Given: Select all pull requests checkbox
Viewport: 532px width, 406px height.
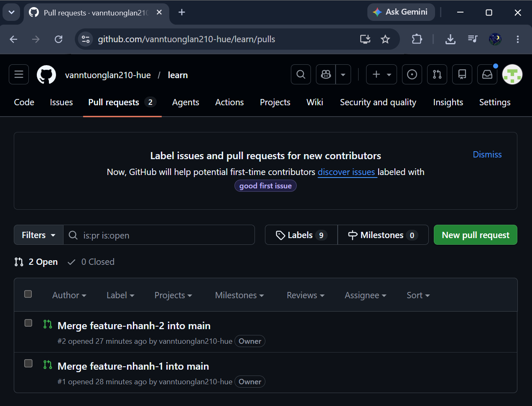Looking at the screenshot, I should 28,294.
